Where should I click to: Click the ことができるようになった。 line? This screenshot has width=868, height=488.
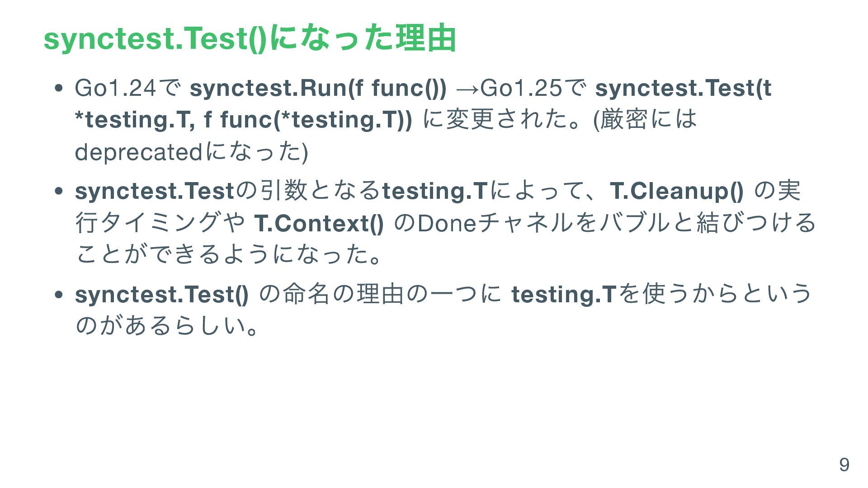(x=230, y=255)
